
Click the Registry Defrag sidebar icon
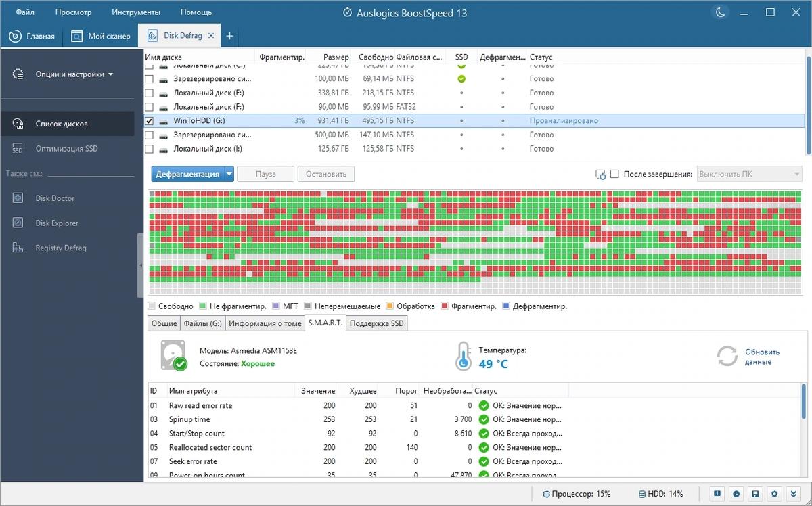pos(18,248)
